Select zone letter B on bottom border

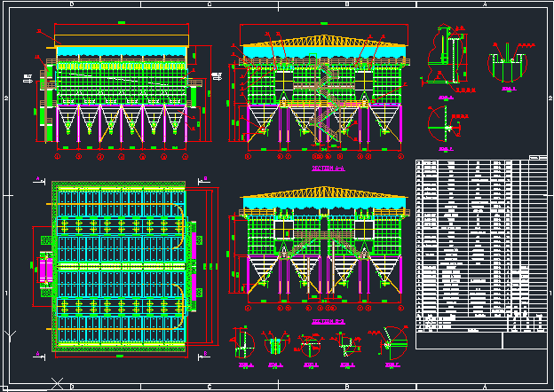[x=347, y=387]
